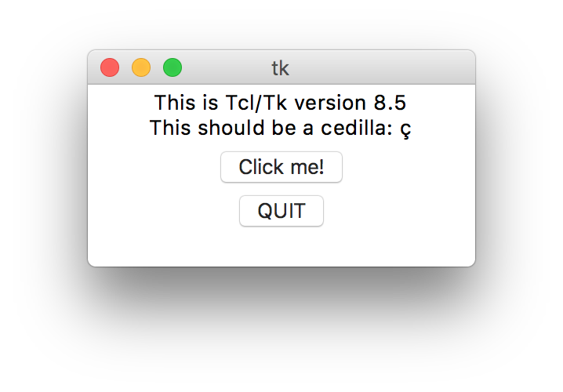Click the version number 8.5 in the label
The image size is (563, 392).
[x=390, y=103]
